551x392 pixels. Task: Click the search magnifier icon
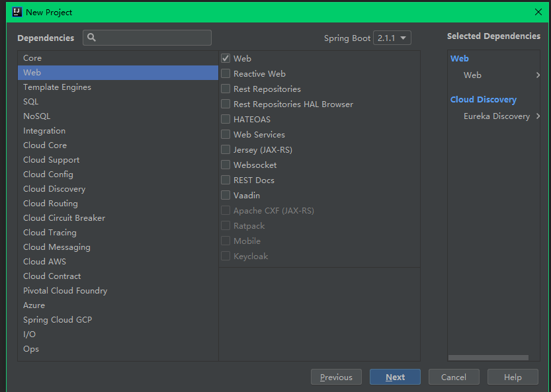click(91, 37)
